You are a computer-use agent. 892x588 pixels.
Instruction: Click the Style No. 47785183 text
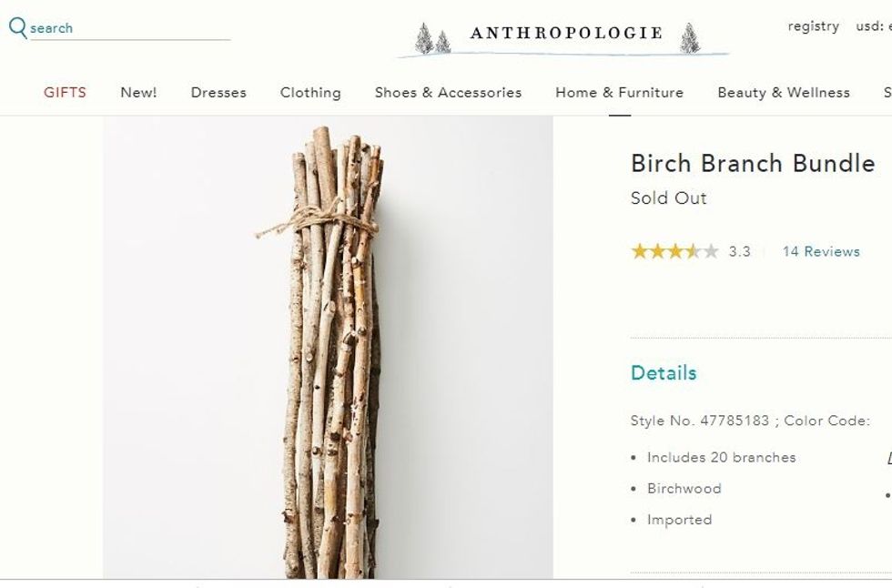pyautogui.click(x=698, y=421)
